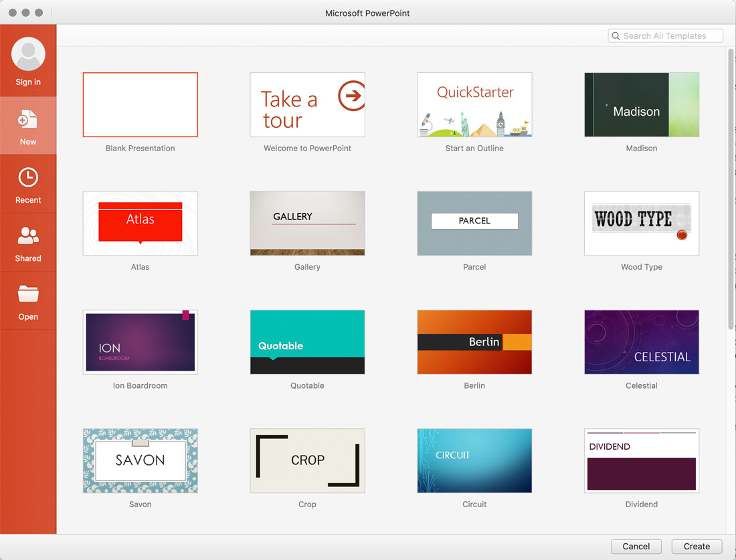Select the Blank Presentation template
The height and width of the screenshot is (560, 736).
pyautogui.click(x=140, y=104)
